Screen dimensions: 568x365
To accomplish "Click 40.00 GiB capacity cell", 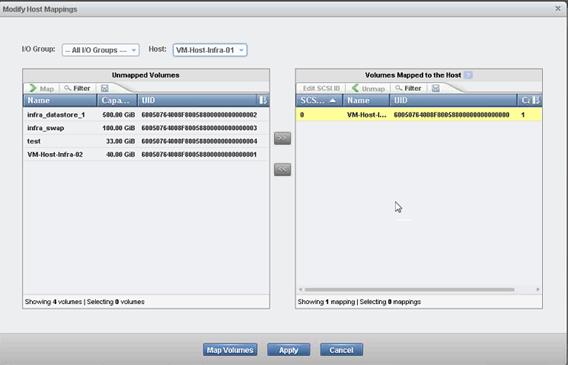I will click(120, 155).
